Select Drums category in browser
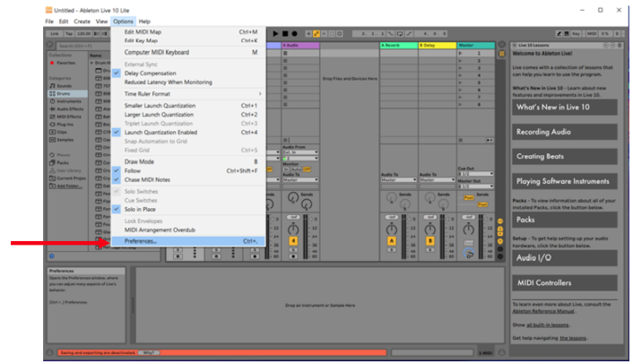This screenshot has height=364, width=633. pyautogui.click(x=67, y=93)
